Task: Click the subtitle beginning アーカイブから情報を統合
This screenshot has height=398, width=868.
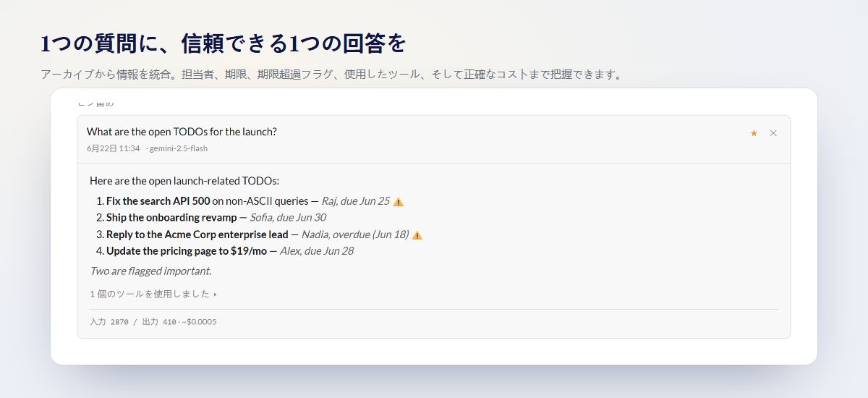Action: (331, 75)
